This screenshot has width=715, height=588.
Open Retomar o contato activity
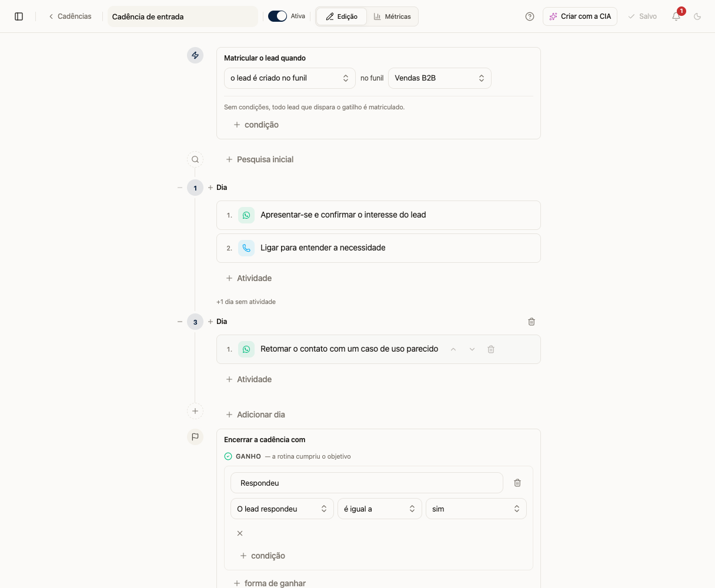pos(379,349)
